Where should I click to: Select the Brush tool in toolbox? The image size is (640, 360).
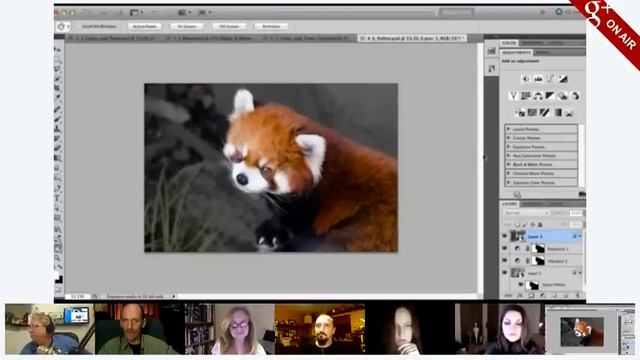point(58,119)
